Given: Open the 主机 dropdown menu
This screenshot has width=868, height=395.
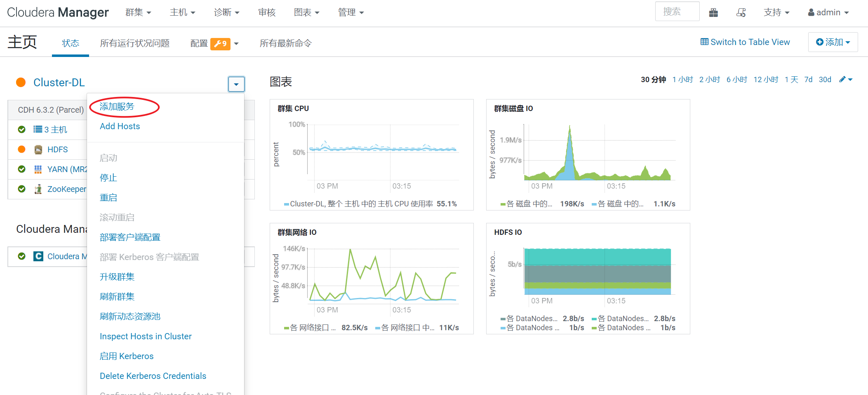Looking at the screenshot, I should (182, 12).
